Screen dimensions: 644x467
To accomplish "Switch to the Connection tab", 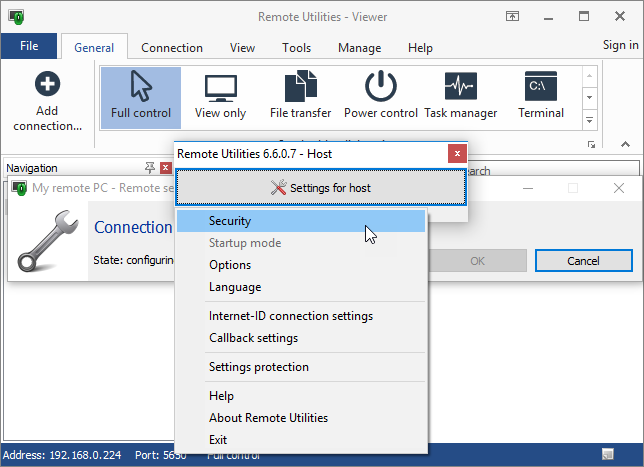I will tap(172, 48).
